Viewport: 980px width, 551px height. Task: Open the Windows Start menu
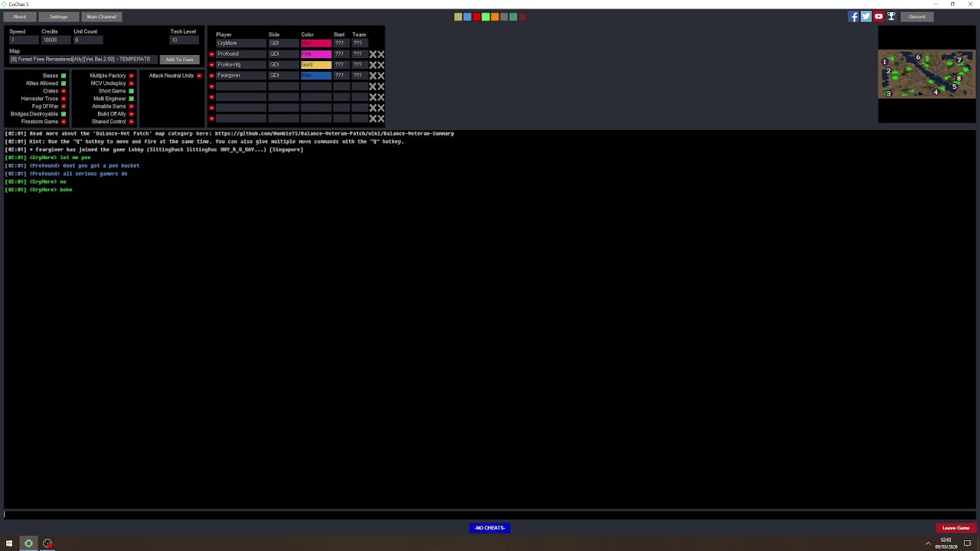click(x=9, y=543)
